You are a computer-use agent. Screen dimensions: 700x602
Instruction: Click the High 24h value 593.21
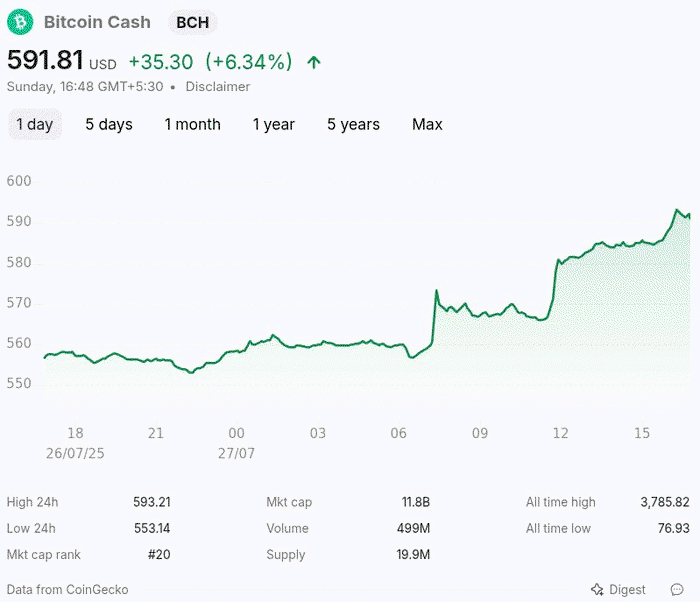[152, 502]
